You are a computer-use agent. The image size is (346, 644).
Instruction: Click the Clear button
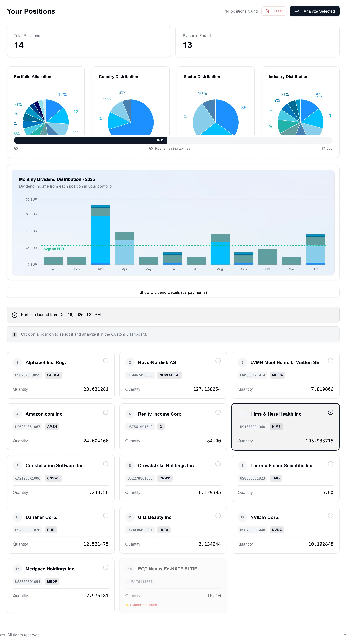pos(274,11)
